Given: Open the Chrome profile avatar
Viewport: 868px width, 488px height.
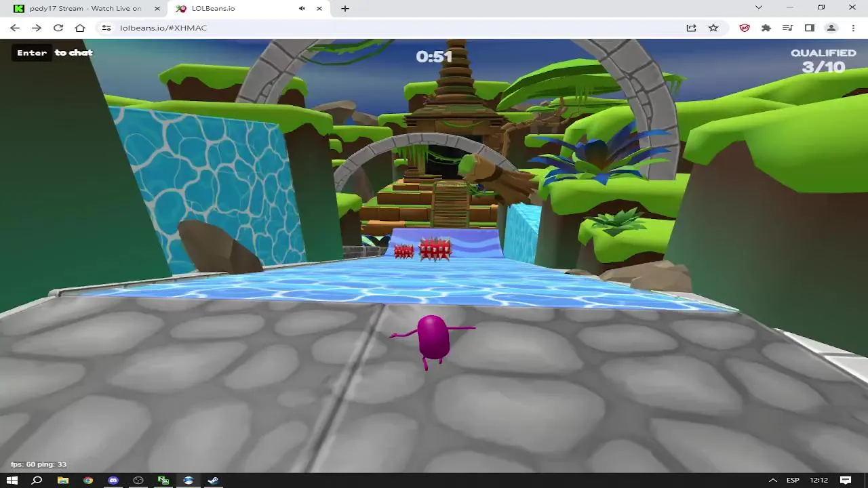Looking at the screenshot, I should (831, 28).
